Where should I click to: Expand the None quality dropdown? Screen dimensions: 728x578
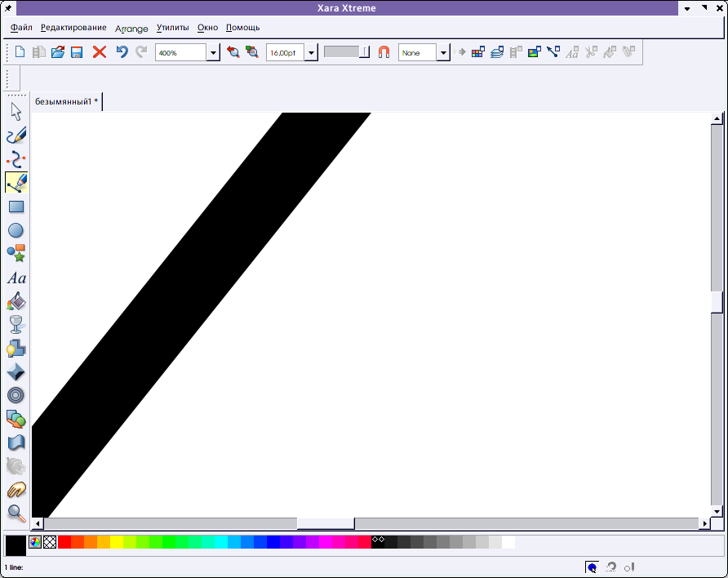click(x=443, y=53)
